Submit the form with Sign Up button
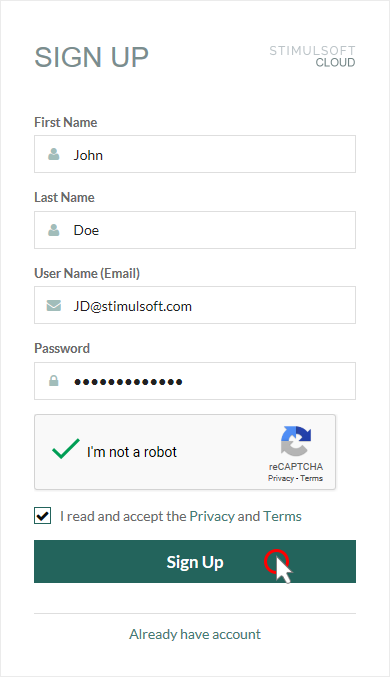390x677 pixels. pyautogui.click(x=195, y=561)
